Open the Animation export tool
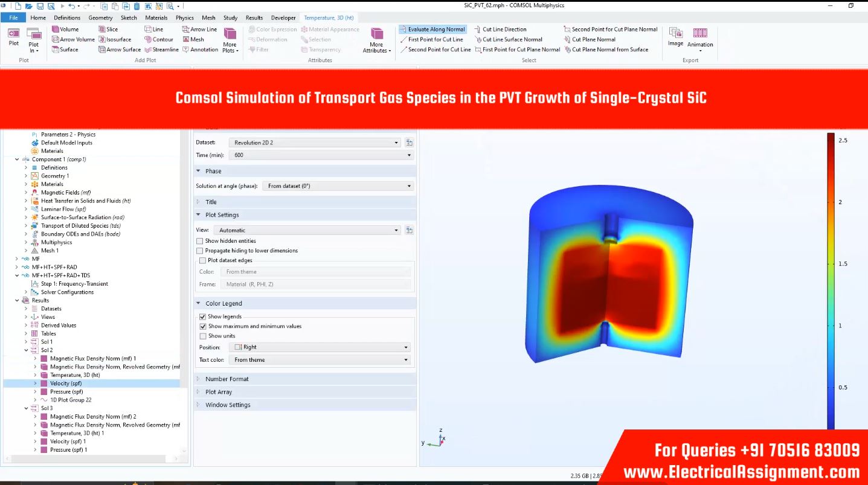This screenshot has width=868, height=485. [699, 37]
